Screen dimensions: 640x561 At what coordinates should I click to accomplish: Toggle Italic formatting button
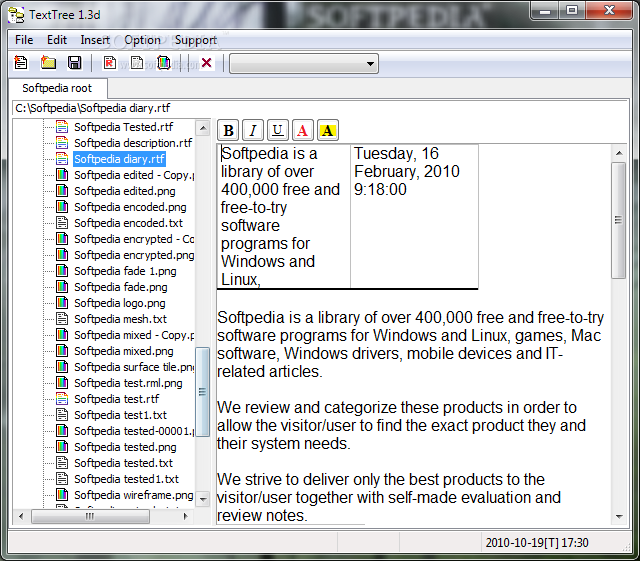[x=253, y=131]
